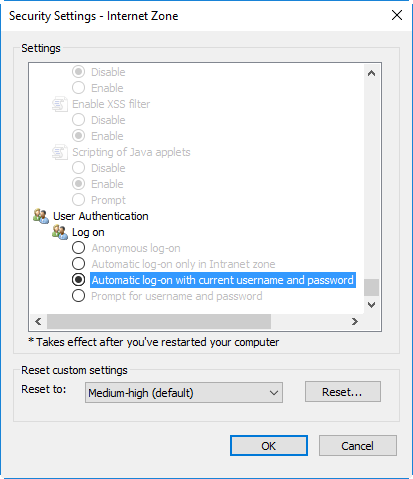Click the settings list scroll up arrow
This screenshot has width=413, height=479.
click(x=371, y=73)
